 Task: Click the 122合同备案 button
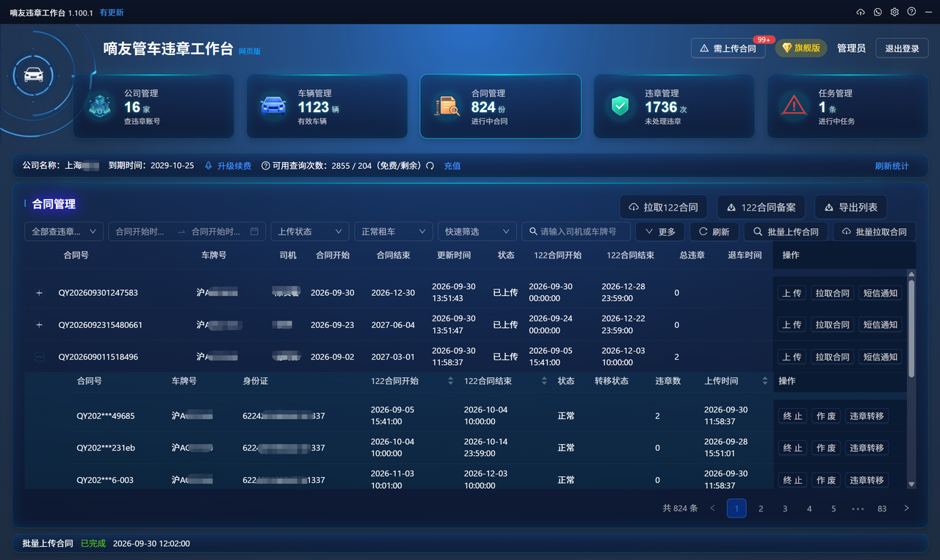pyautogui.click(x=761, y=207)
